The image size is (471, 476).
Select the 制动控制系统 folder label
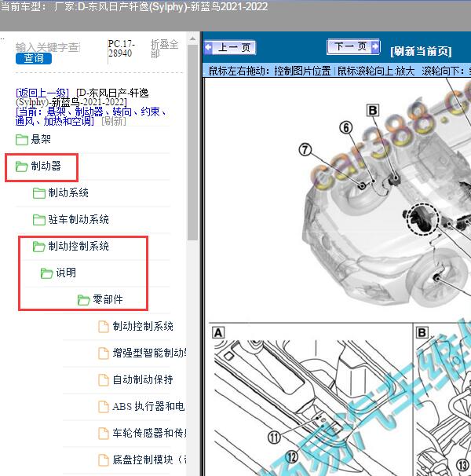pos(78,246)
